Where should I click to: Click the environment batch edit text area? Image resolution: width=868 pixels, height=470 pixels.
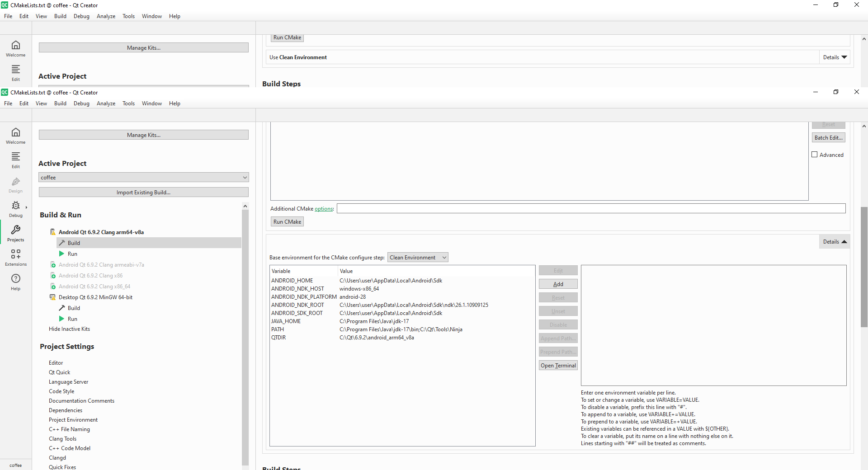713,325
